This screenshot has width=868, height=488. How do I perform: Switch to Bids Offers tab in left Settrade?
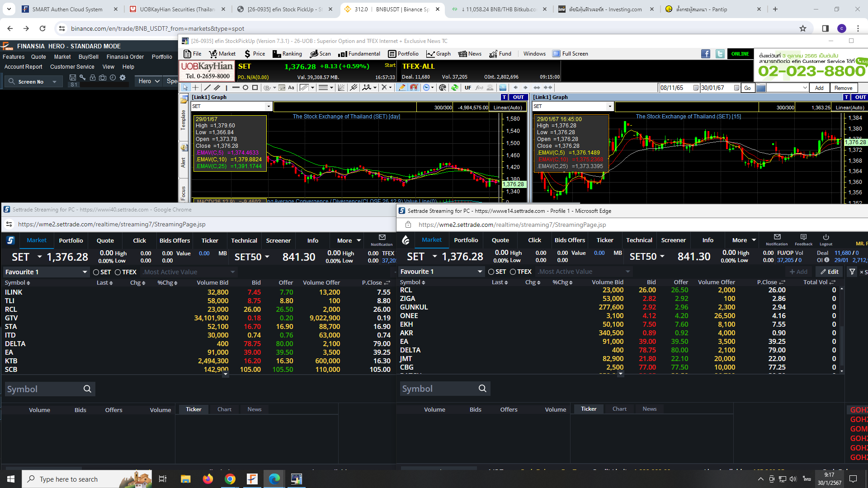[175, 241]
